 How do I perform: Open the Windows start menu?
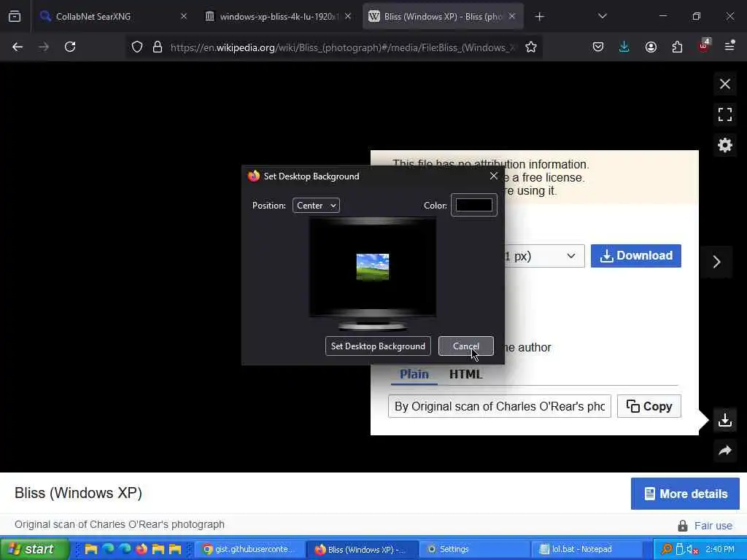click(34, 549)
